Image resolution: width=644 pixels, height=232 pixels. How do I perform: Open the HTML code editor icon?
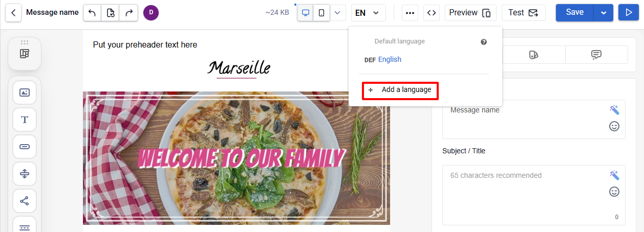point(432,13)
